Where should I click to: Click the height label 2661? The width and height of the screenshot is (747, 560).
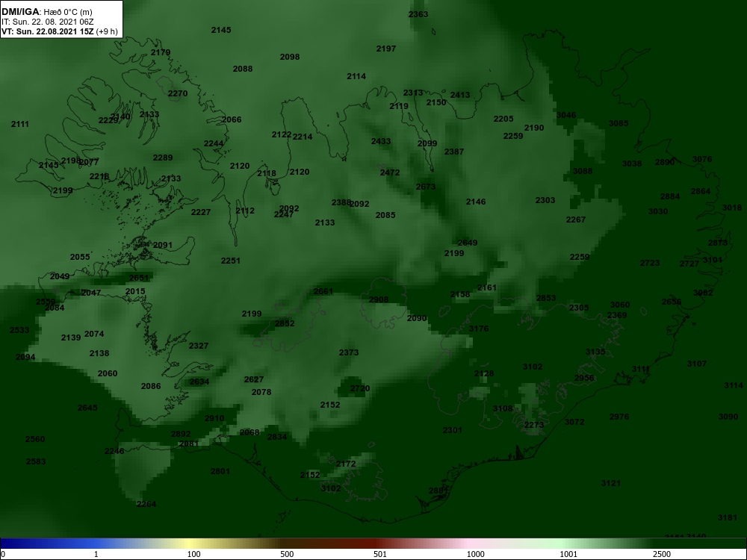(323, 291)
